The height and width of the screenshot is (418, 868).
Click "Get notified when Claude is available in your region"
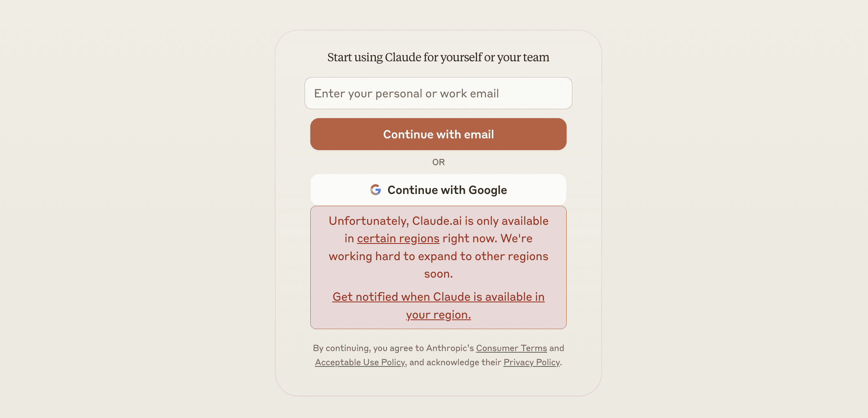[x=438, y=305]
